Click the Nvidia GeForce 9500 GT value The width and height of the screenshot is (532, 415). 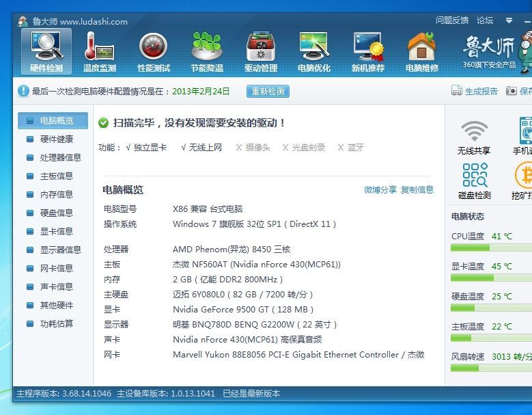(243, 310)
